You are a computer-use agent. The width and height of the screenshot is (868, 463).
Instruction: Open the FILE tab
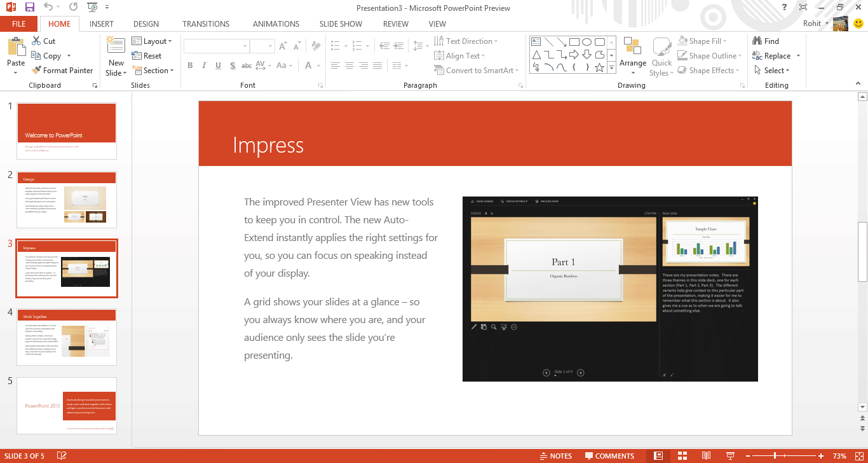pos(19,24)
